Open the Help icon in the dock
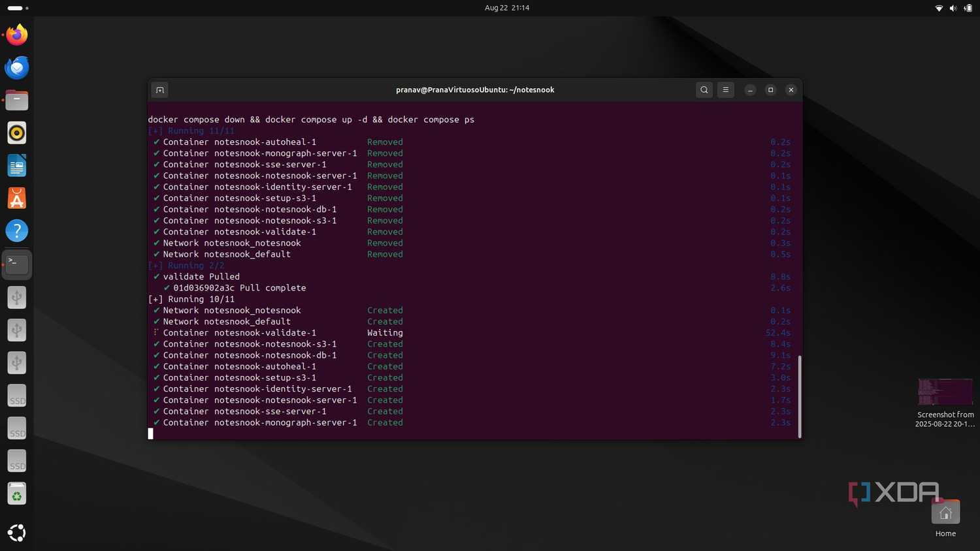980x551 pixels. point(17,231)
